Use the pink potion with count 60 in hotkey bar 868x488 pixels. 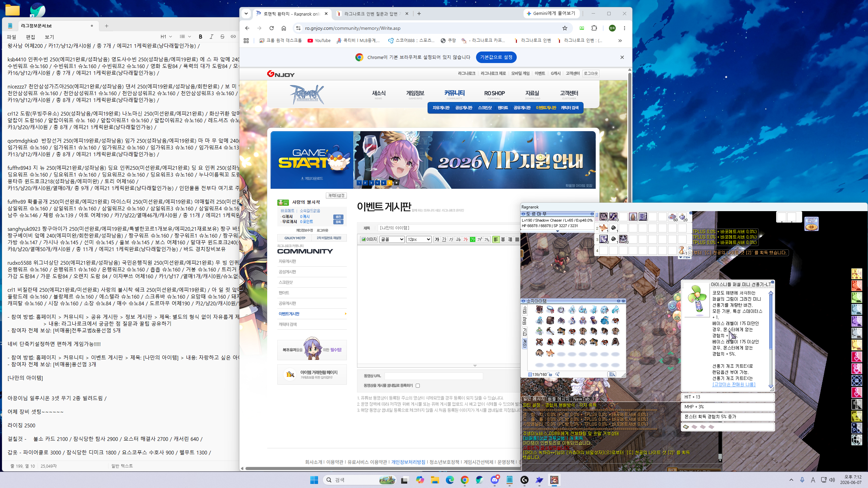point(672,217)
